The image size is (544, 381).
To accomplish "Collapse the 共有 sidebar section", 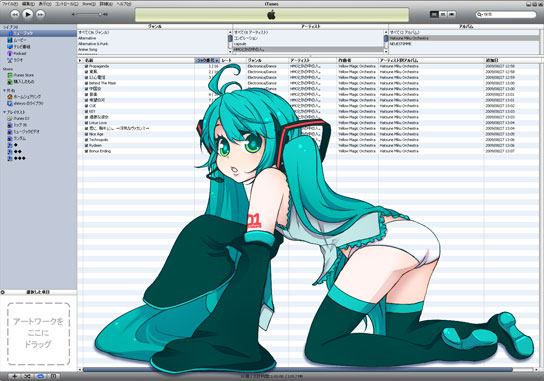I will click(x=4, y=90).
